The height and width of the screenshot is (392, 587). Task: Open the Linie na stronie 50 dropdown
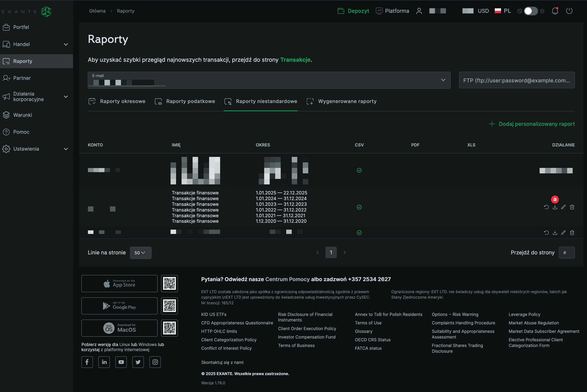point(140,253)
